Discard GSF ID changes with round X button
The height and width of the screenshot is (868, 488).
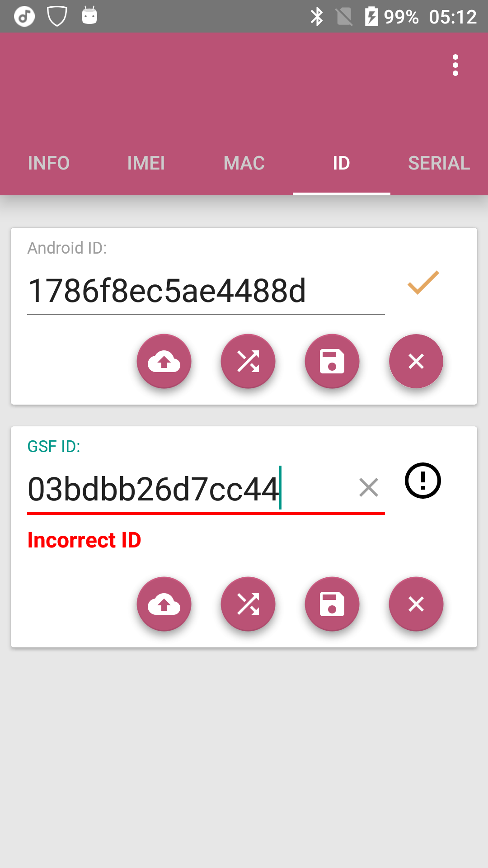[416, 604]
